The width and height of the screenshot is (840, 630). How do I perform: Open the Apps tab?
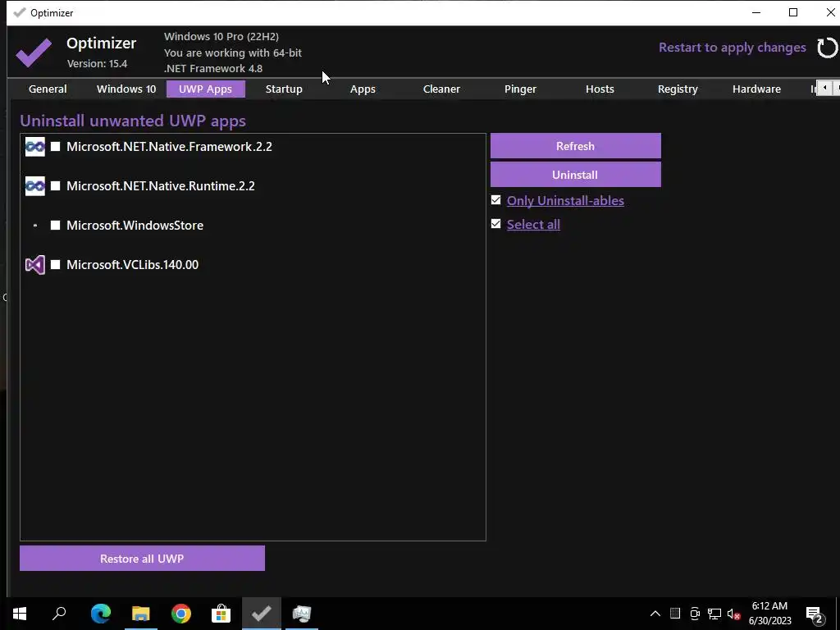(x=363, y=89)
